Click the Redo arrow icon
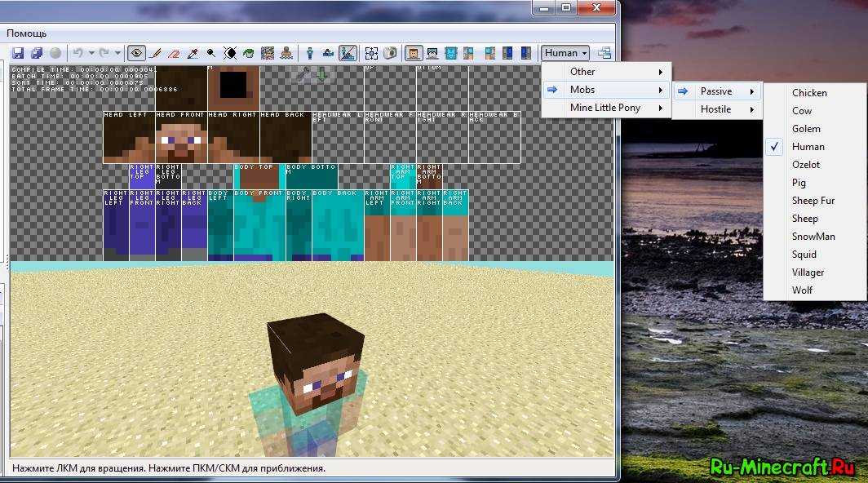This screenshot has width=868, height=483. tap(104, 53)
